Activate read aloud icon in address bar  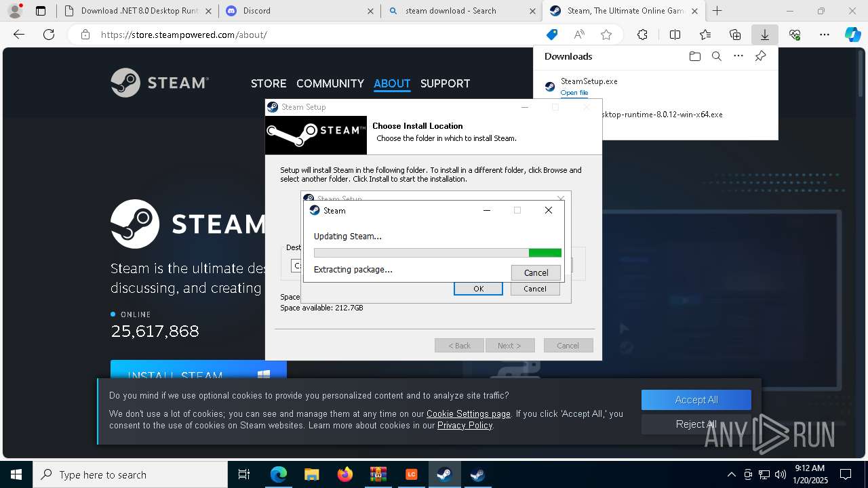(x=579, y=35)
